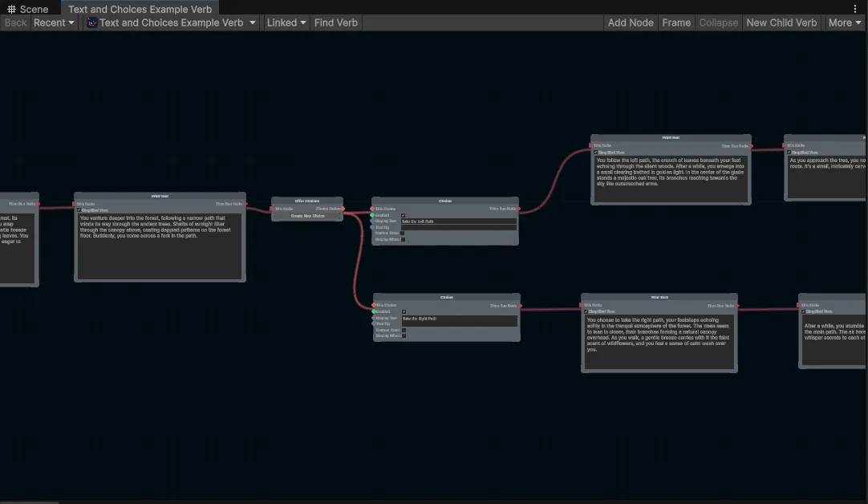Click the Then Run Node port of the Left Path choice
The image size is (868, 504).
coord(519,209)
